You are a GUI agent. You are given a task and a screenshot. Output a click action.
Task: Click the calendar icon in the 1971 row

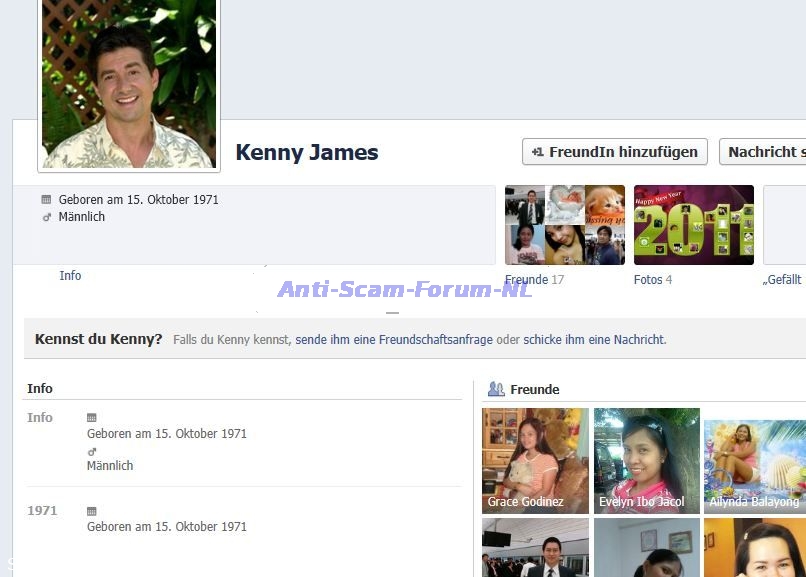tap(92, 511)
